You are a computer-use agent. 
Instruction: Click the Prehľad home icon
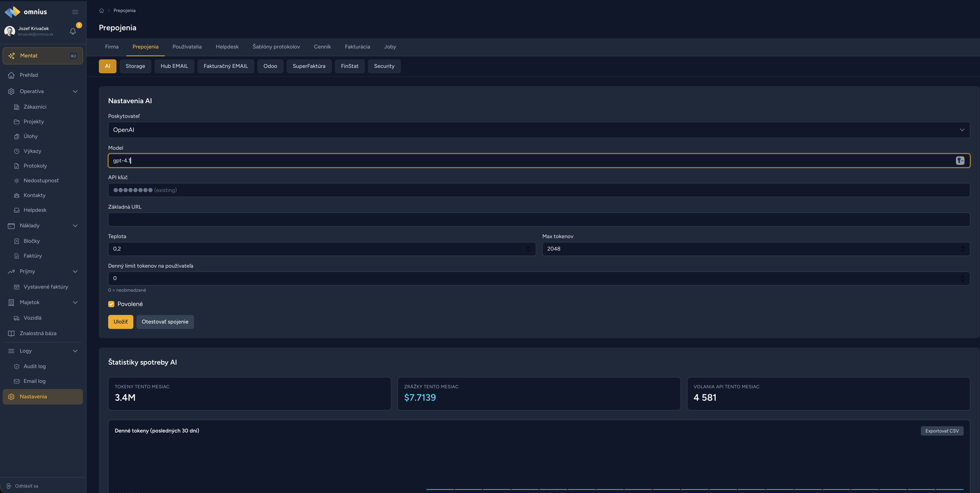tap(11, 75)
